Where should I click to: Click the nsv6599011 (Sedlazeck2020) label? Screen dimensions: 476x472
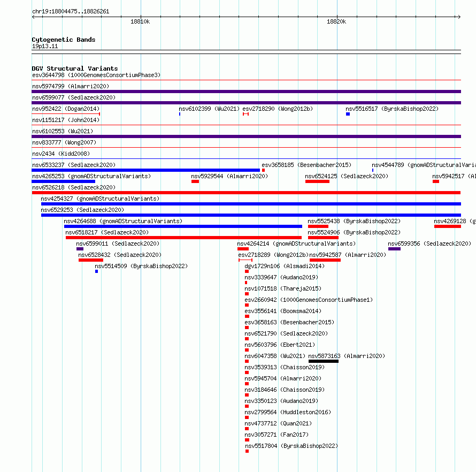(118, 243)
